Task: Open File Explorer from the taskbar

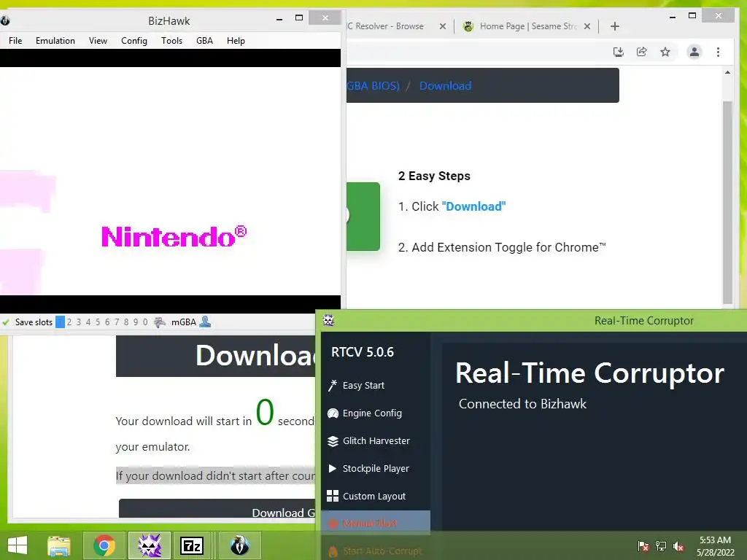Action: pos(59,545)
